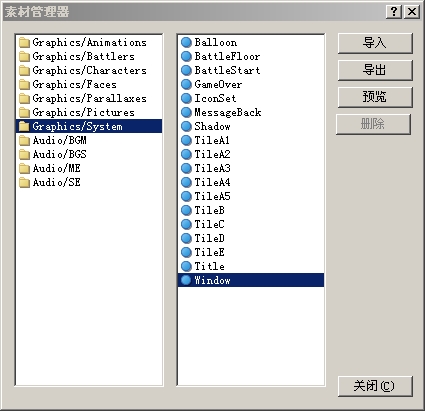This screenshot has height=411, width=425.
Task: Select the GameOver file name
Action: (218, 85)
